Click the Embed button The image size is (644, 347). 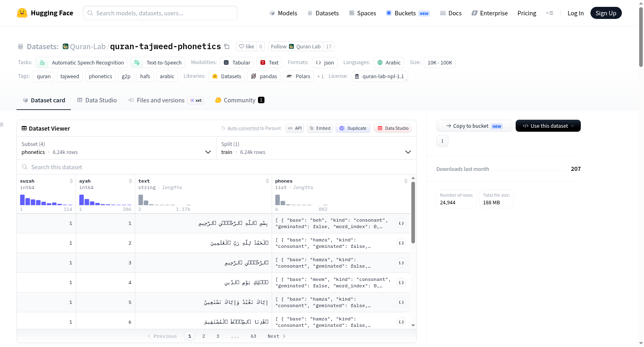(x=320, y=128)
